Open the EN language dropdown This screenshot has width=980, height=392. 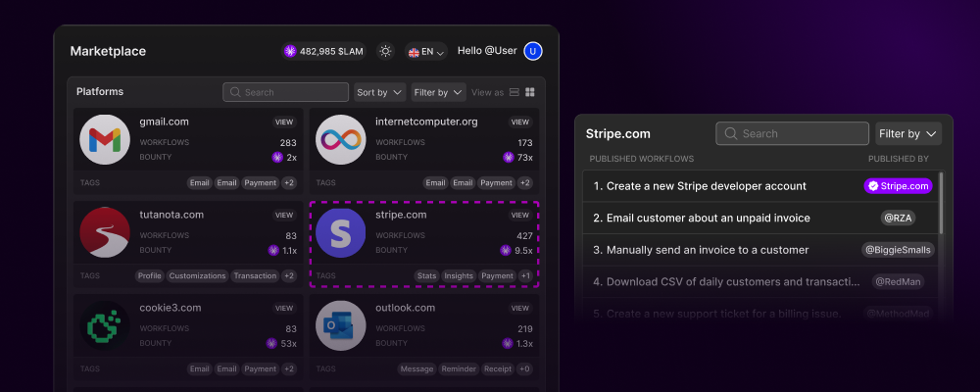[426, 52]
